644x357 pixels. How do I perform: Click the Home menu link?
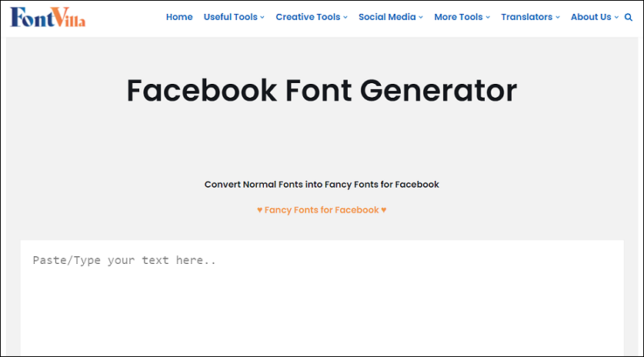click(x=179, y=17)
